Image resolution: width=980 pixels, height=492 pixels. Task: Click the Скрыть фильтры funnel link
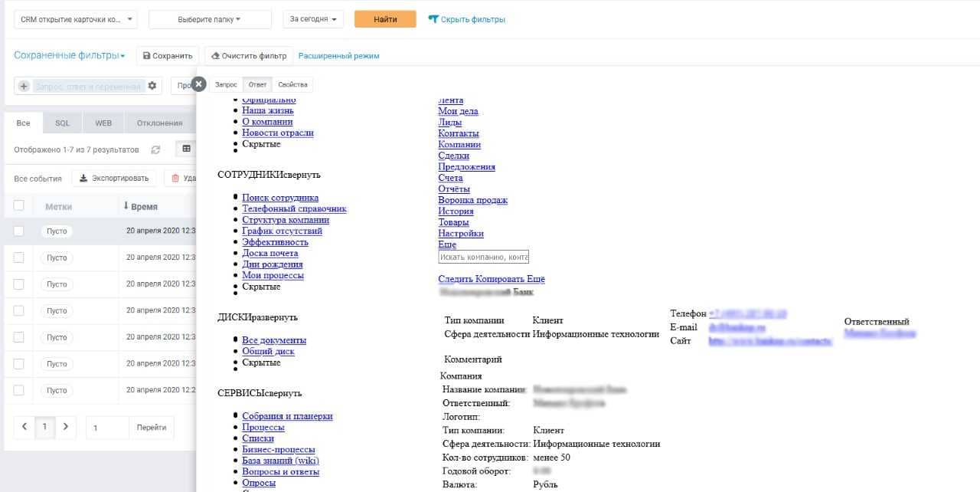pyautogui.click(x=466, y=19)
